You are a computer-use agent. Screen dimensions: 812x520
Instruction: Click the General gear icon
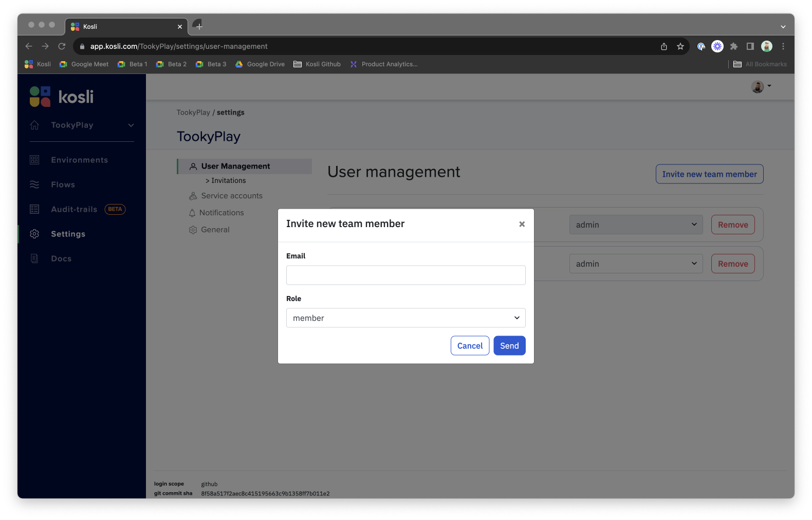(193, 230)
